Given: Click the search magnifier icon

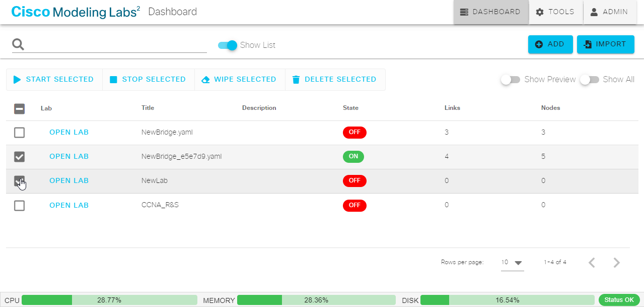Looking at the screenshot, I should pos(19,45).
